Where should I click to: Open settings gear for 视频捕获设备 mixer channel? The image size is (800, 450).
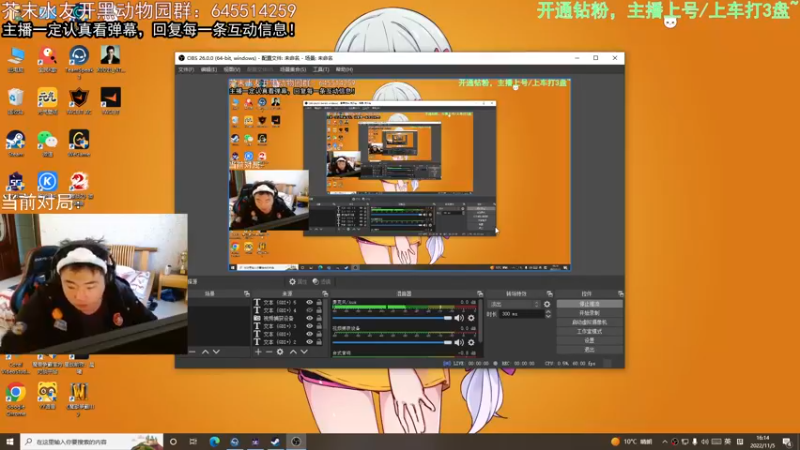click(471, 342)
